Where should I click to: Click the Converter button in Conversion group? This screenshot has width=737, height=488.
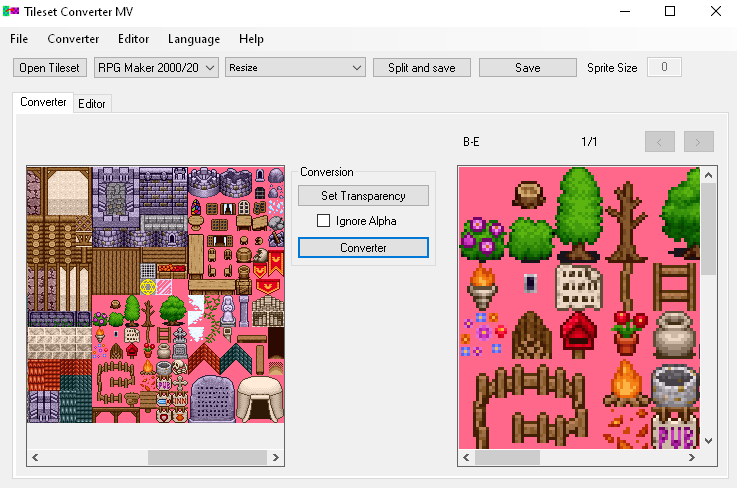coord(363,247)
